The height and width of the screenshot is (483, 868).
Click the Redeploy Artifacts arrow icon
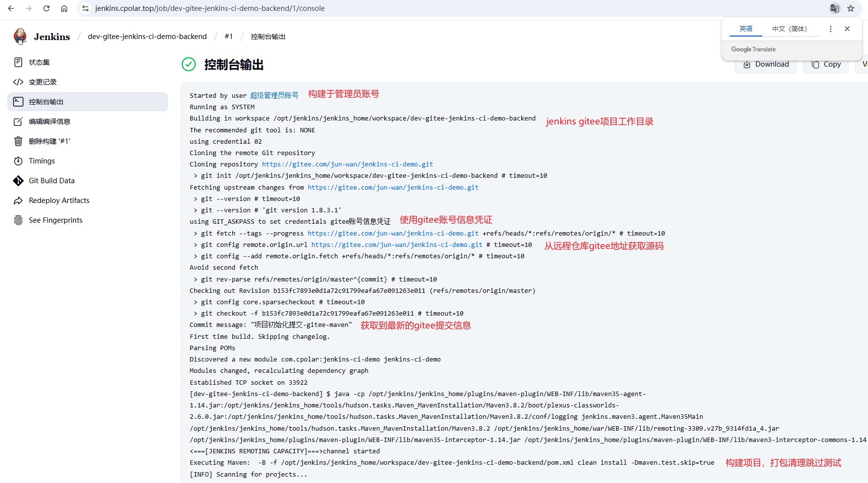[x=18, y=201]
